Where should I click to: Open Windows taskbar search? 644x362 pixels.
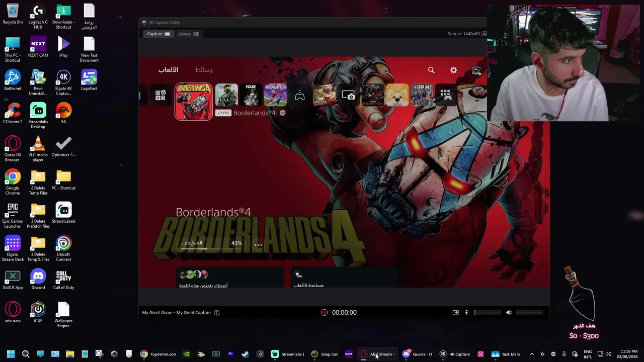coord(26,354)
